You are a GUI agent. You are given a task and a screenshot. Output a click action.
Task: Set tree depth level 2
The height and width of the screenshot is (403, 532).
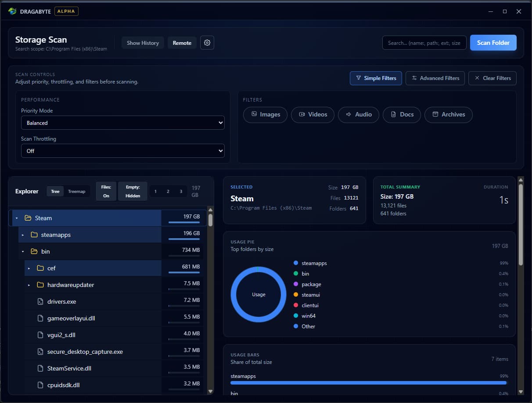tap(168, 191)
